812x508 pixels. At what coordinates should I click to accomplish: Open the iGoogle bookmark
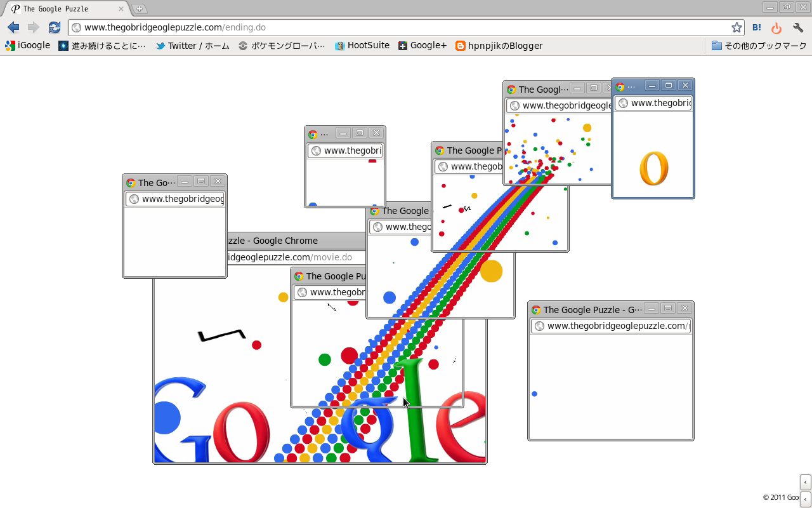pos(28,46)
